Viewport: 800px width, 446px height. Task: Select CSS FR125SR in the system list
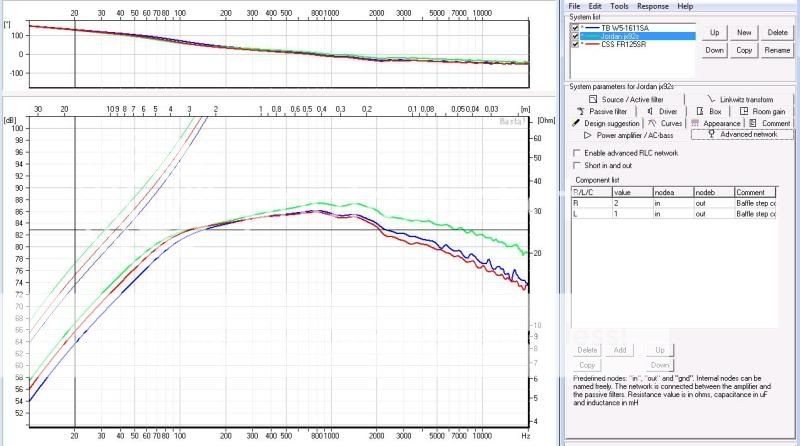tap(622, 44)
